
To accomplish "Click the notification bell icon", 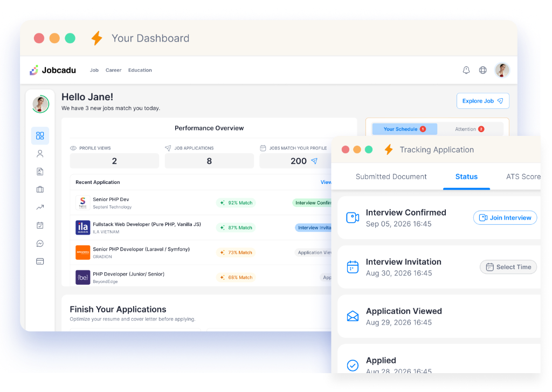I will pyautogui.click(x=466, y=70).
